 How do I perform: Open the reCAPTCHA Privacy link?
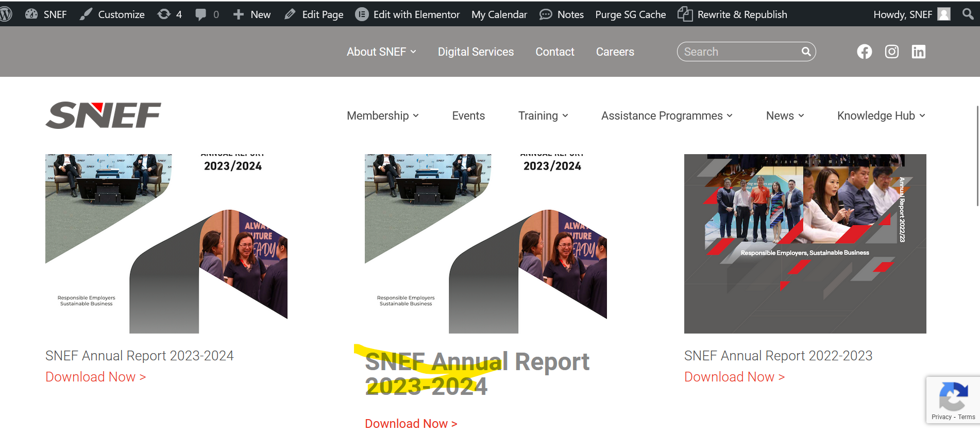[941, 417]
